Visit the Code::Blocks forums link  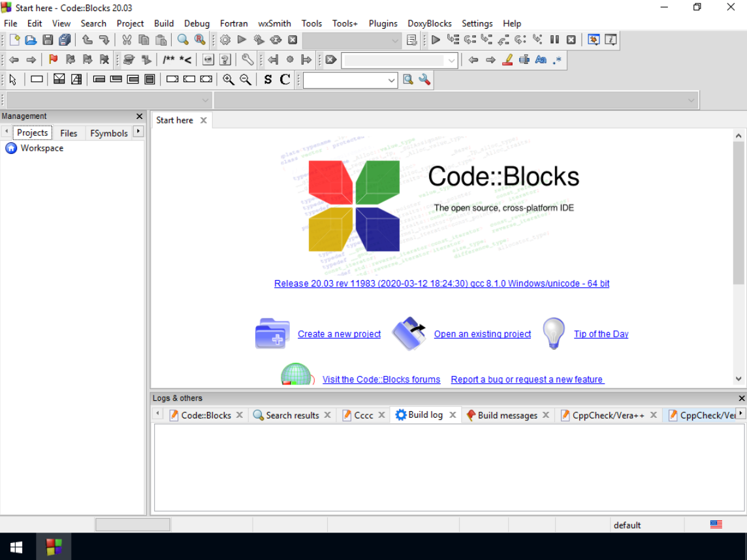[381, 379]
